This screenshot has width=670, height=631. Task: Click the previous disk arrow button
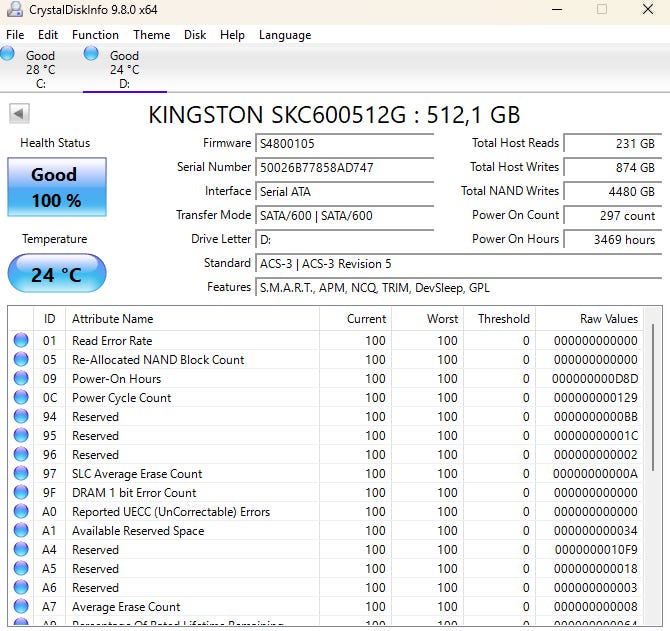[x=19, y=114]
